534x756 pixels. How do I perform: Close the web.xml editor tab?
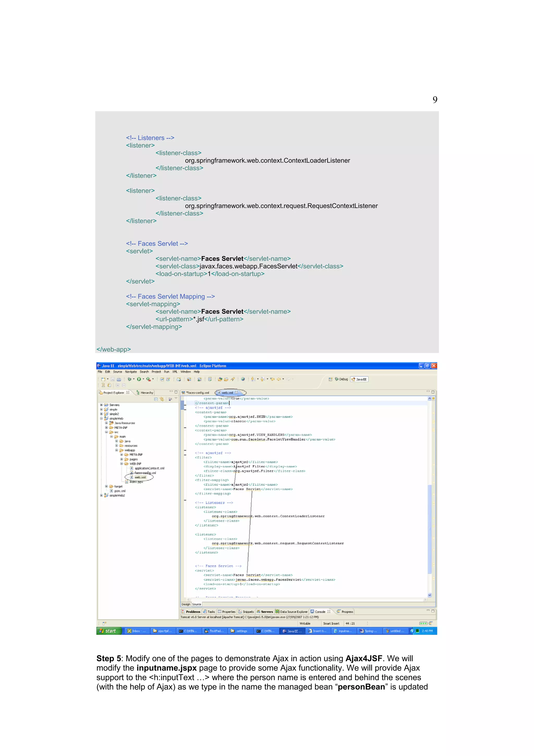(236, 393)
